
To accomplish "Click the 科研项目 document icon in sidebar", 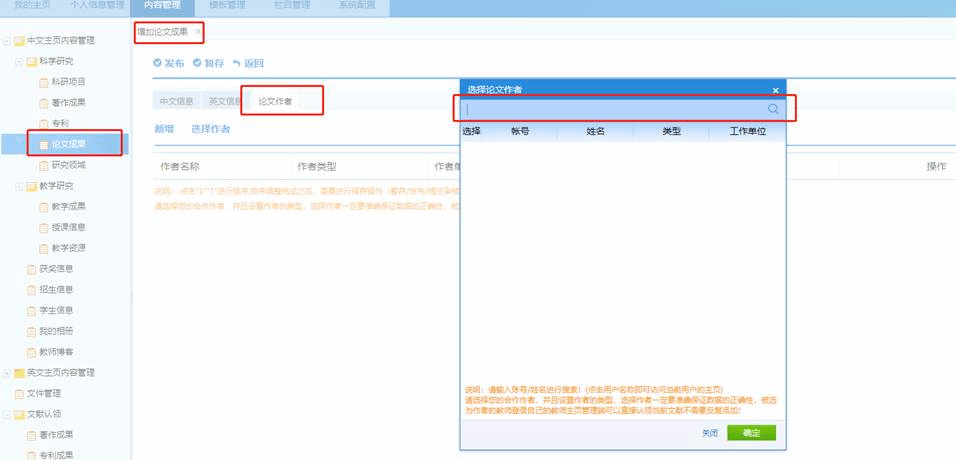I will [x=43, y=82].
